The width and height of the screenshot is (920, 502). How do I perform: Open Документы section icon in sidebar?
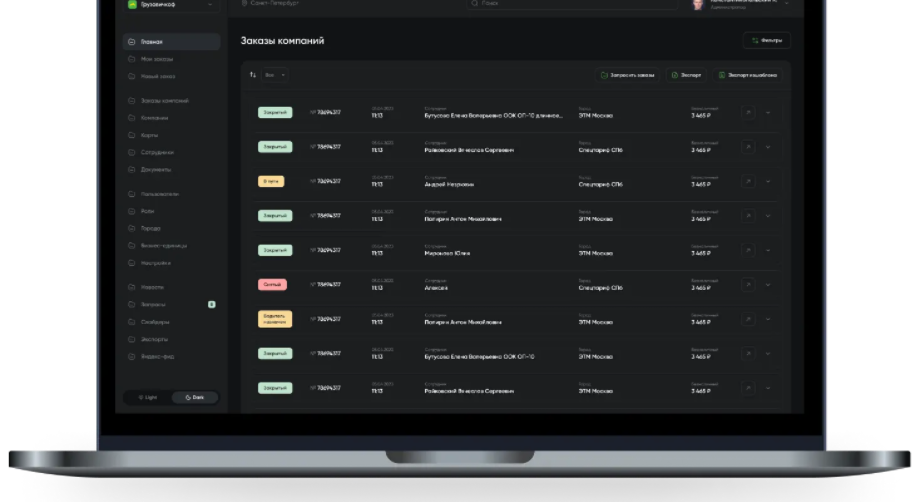(132, 170)
